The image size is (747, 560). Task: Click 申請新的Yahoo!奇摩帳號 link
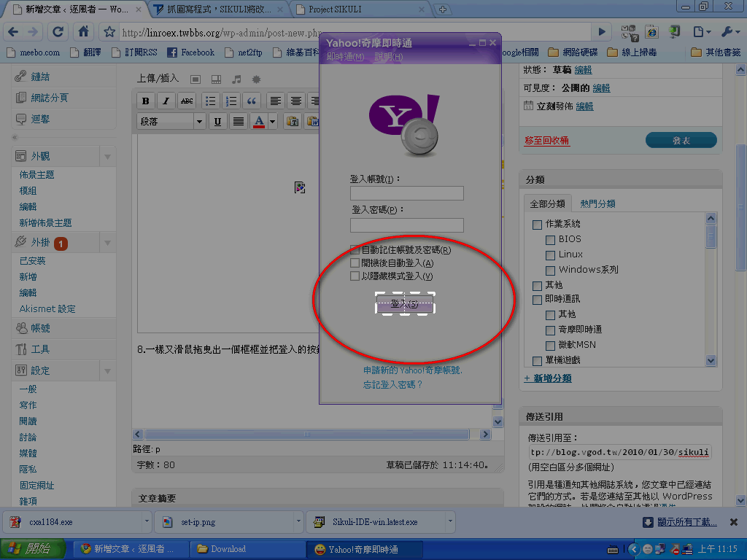point(413,370)
